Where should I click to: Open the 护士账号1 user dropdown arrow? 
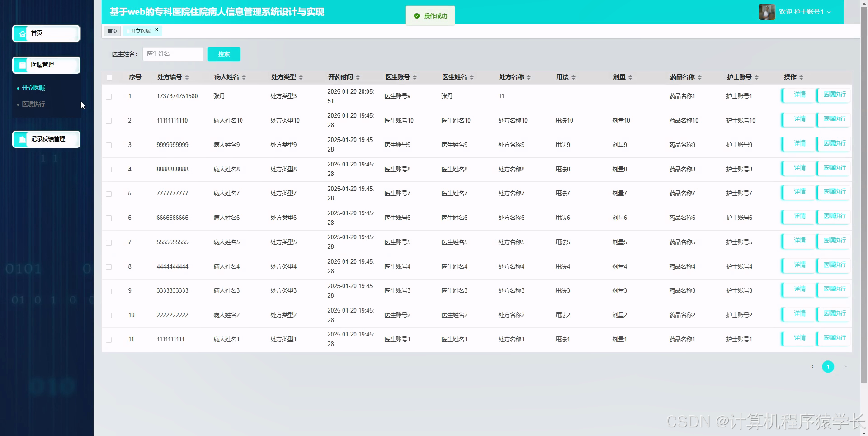click(829, 12)
